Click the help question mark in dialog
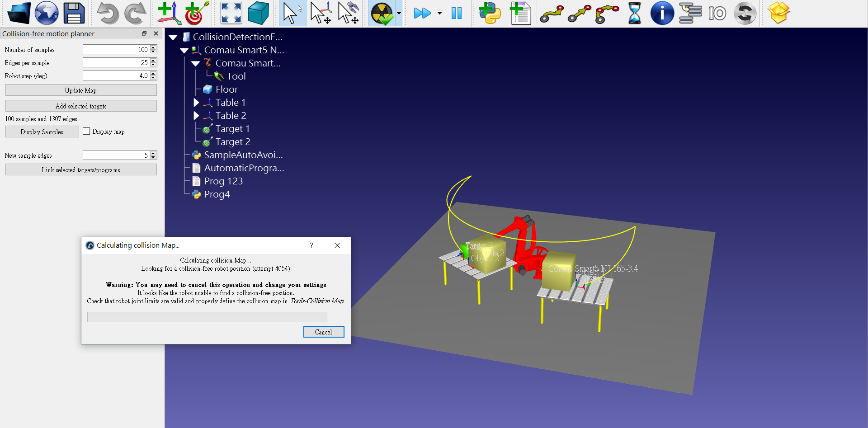The height and width of the screenshot is (428, 868). [x=311, y=245]
